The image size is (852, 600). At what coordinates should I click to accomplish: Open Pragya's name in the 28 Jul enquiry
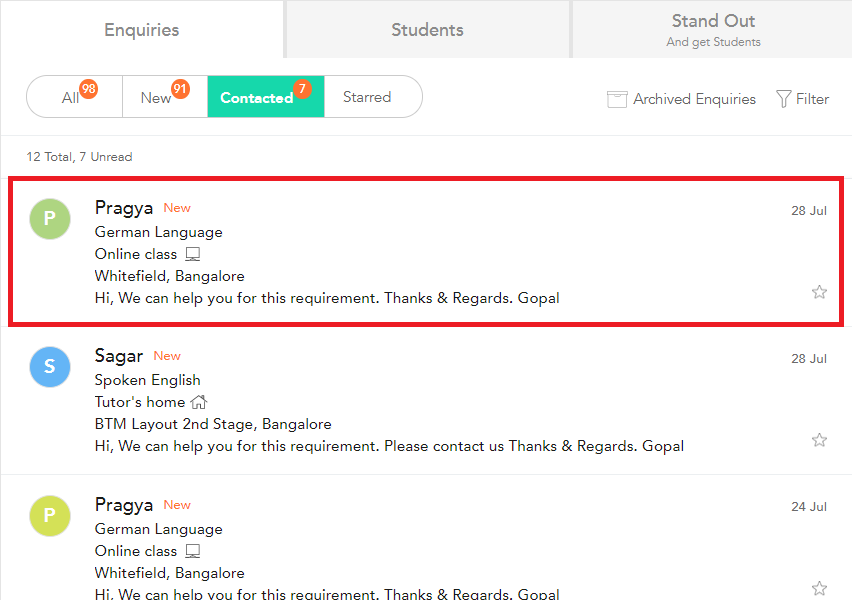pyautogui.click(x=124, y=208)
